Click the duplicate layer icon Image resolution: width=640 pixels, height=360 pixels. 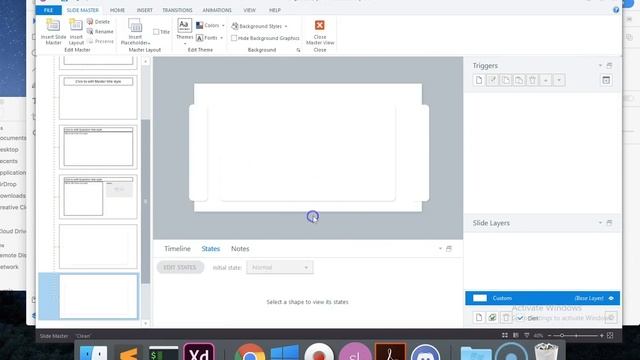[492, 317]
